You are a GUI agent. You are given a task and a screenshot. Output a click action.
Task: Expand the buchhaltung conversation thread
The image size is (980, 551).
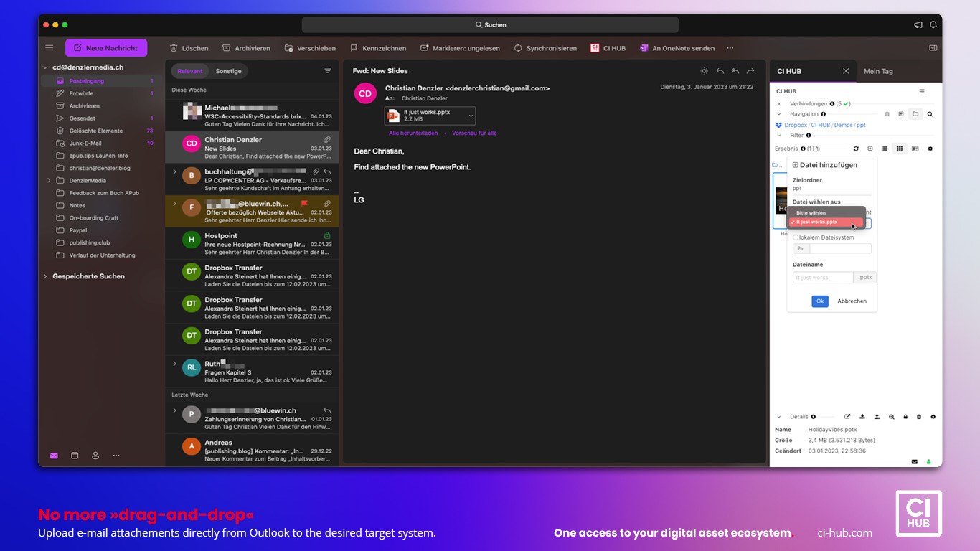coord(174,171)
